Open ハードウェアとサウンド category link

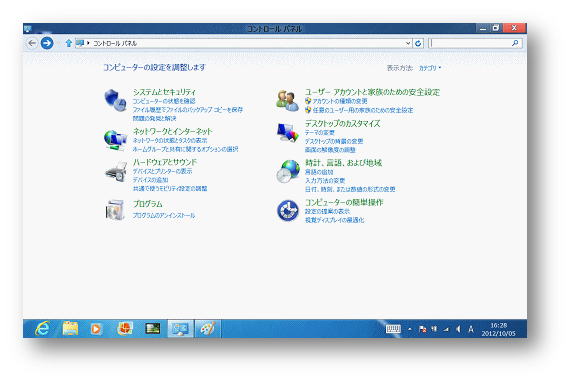[165, 162]
